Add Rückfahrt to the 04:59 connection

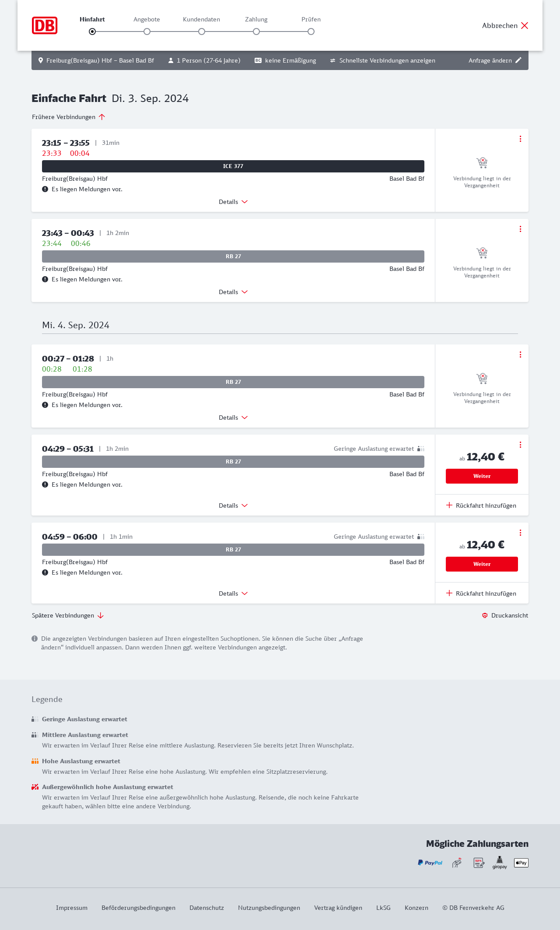click(481, 593)
